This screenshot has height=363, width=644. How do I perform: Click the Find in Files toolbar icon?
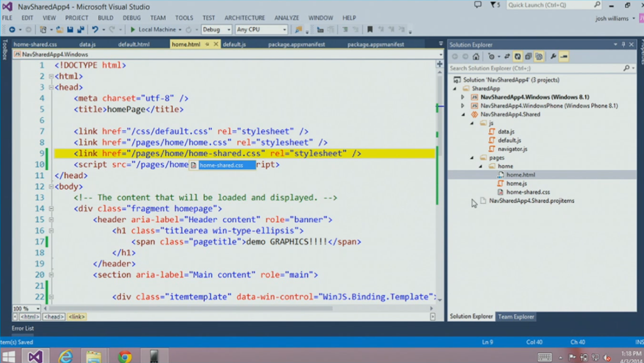299,30
